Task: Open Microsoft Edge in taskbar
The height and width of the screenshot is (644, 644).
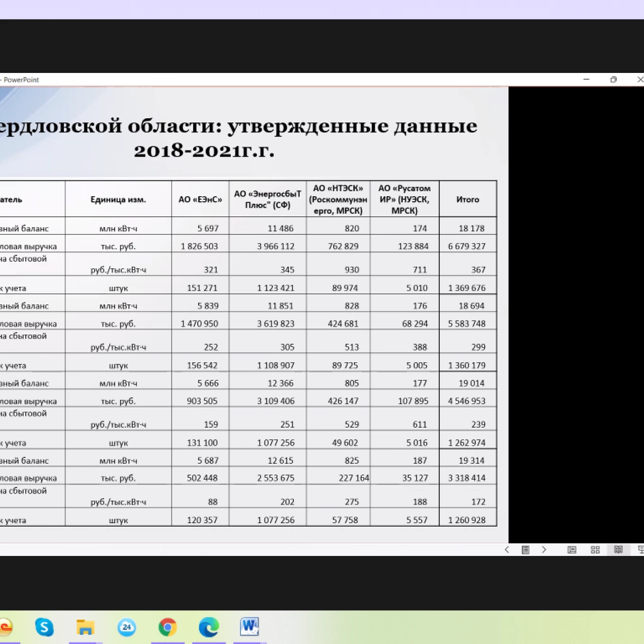Action: tap(209, 627)
